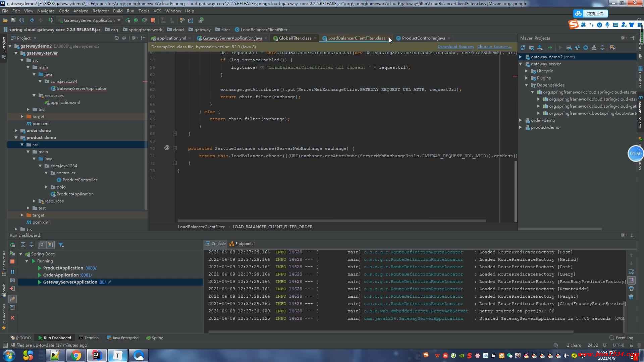Open the GatewayServerApplication run configuration dropdown
Image resolution: width=644 pixels, height=362 pixels.
[x=89, y=20]
